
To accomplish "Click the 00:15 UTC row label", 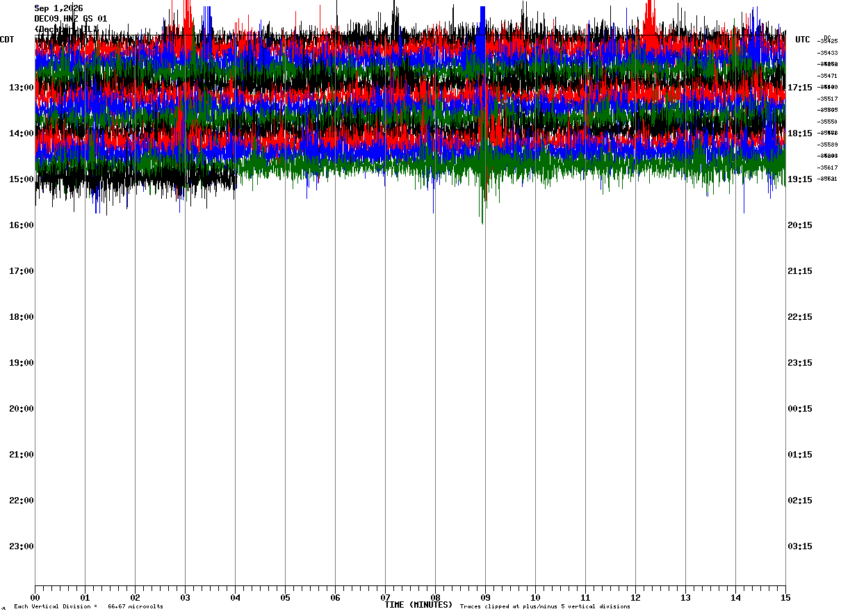I will pyautogui.click(x=799, y=409).
